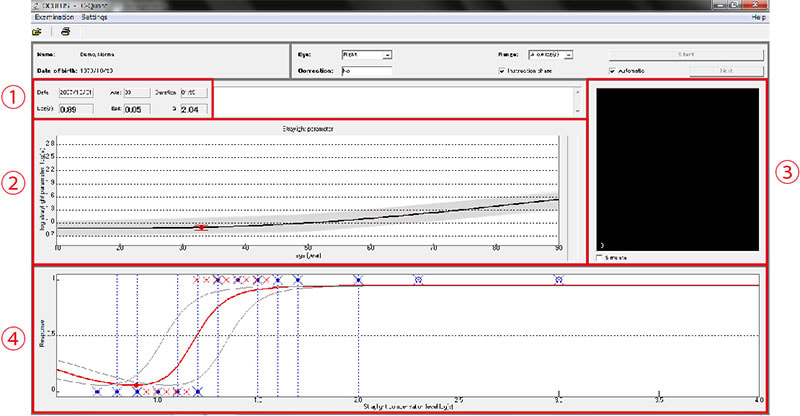Focus the Correction input field
The image size is (800, 416).
367,71
